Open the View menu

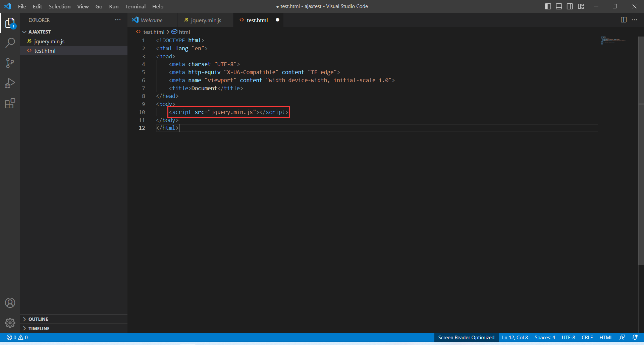83,6
